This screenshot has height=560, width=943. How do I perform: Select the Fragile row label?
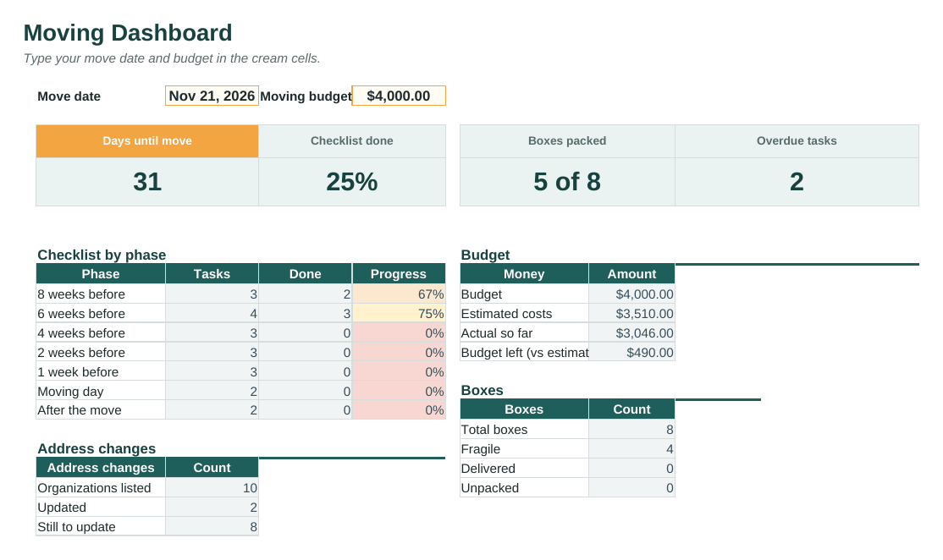pyautogui.click(x=524, y=449)
